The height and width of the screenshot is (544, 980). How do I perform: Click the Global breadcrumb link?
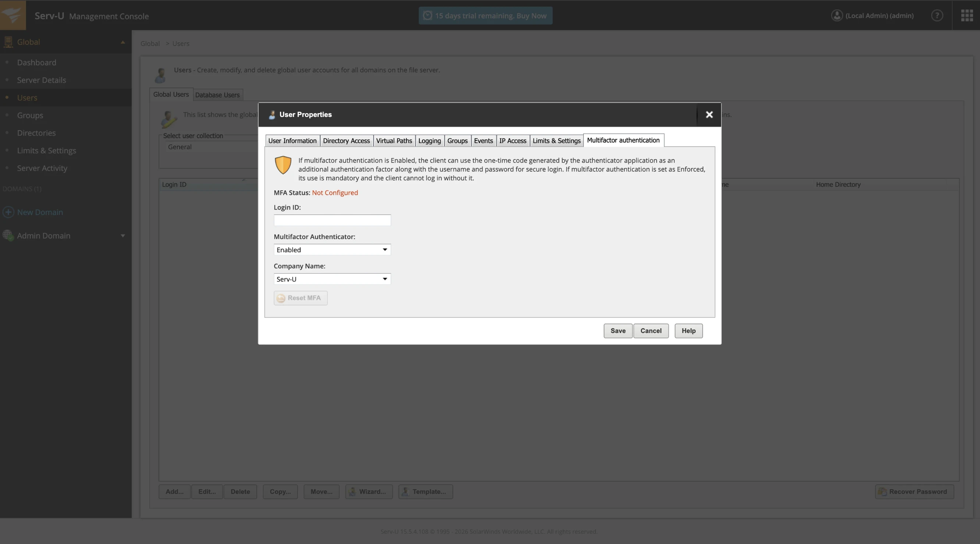coord(150,44)
